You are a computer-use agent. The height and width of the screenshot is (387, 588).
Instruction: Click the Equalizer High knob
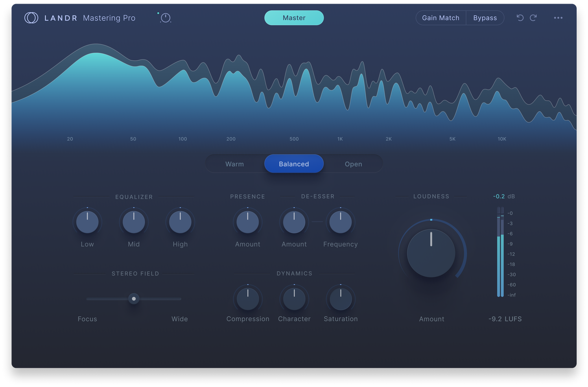(180, 222)
